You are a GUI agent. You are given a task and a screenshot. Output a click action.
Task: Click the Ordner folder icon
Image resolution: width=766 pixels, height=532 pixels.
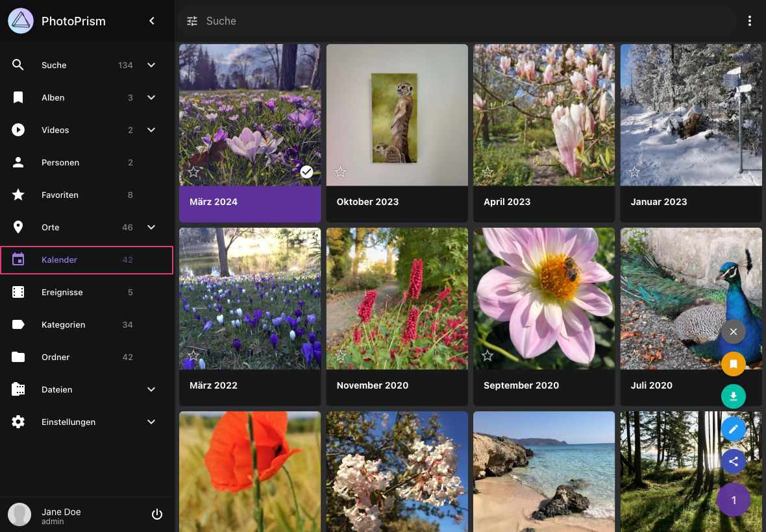pos(18,357)
